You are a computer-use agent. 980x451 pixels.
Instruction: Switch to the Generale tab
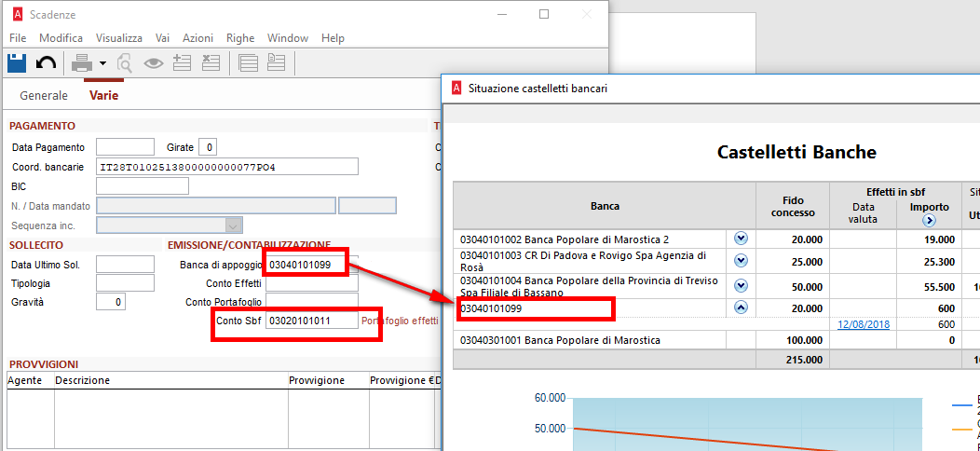point(44,96)
